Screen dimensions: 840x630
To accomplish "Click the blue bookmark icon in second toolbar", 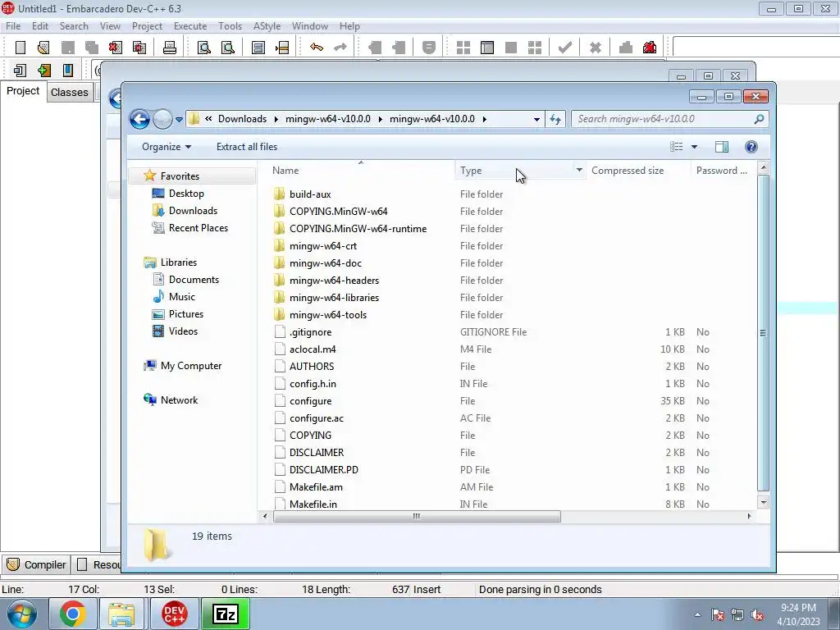I will click(68, 71).
